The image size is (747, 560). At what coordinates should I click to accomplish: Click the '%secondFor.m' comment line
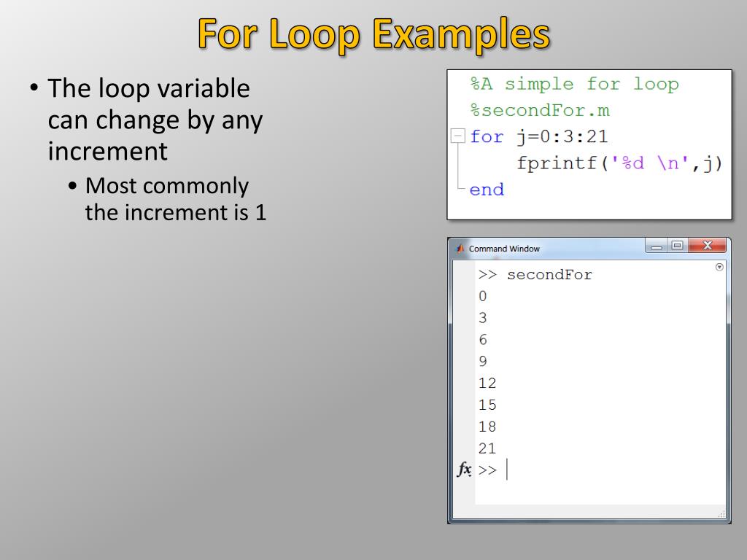(x=540, y=111)
